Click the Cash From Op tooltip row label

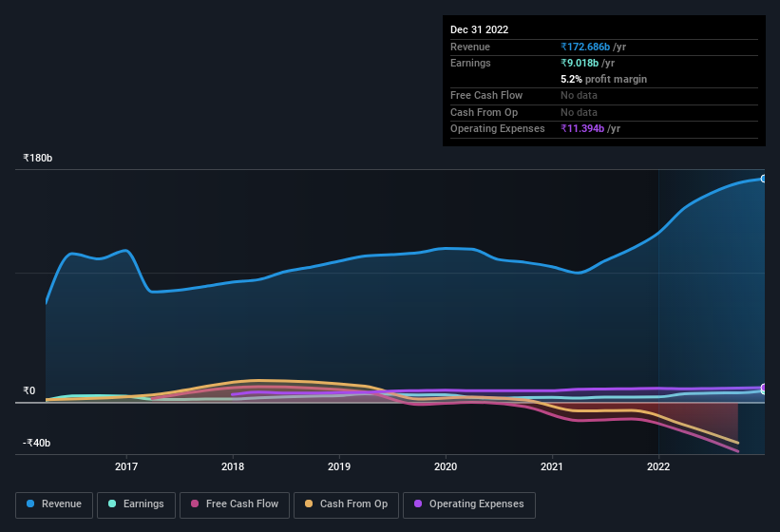click(x=484, y=112)
